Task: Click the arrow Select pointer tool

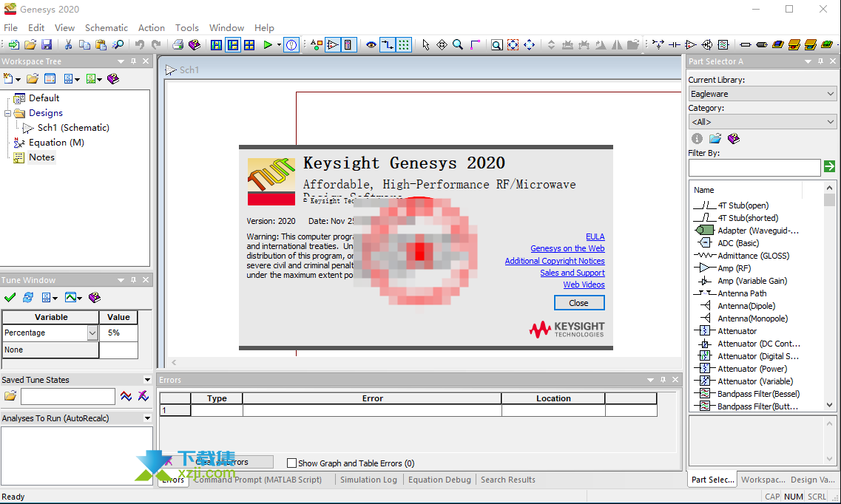Action: tap(426, 45)
